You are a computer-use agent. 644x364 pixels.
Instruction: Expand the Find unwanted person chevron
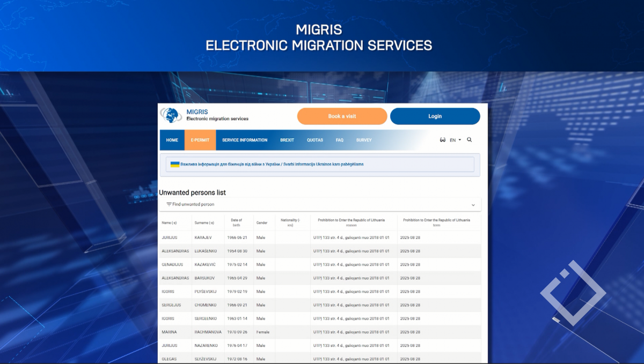pos(473,205)
